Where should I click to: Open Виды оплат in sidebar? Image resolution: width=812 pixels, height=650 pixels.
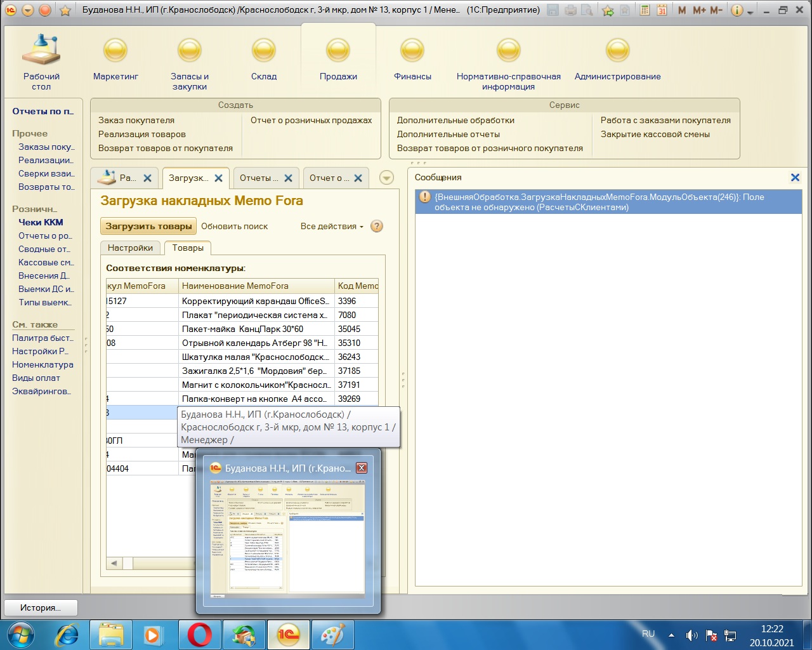pos(36,378)
